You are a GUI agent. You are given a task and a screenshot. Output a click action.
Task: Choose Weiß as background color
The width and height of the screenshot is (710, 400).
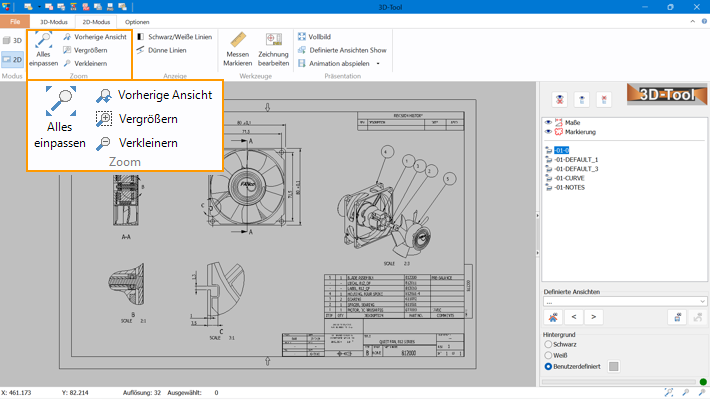[547, 354]
